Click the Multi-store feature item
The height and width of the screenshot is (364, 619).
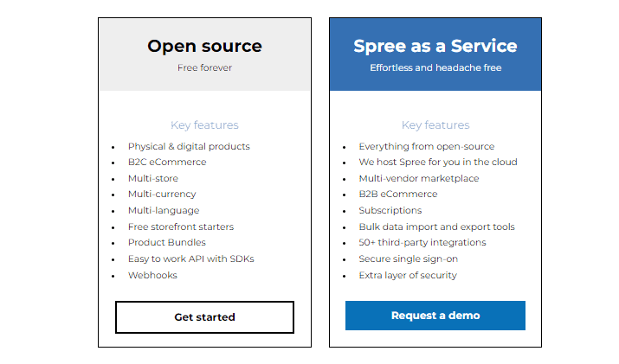(153, 178)
